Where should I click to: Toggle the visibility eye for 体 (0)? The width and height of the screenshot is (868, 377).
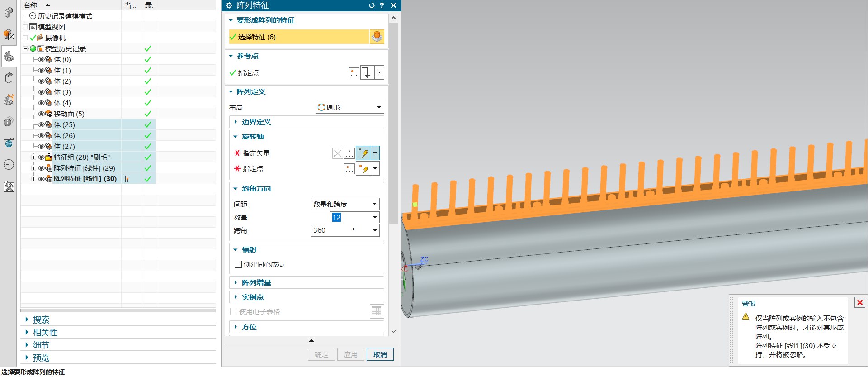point(41,59)
